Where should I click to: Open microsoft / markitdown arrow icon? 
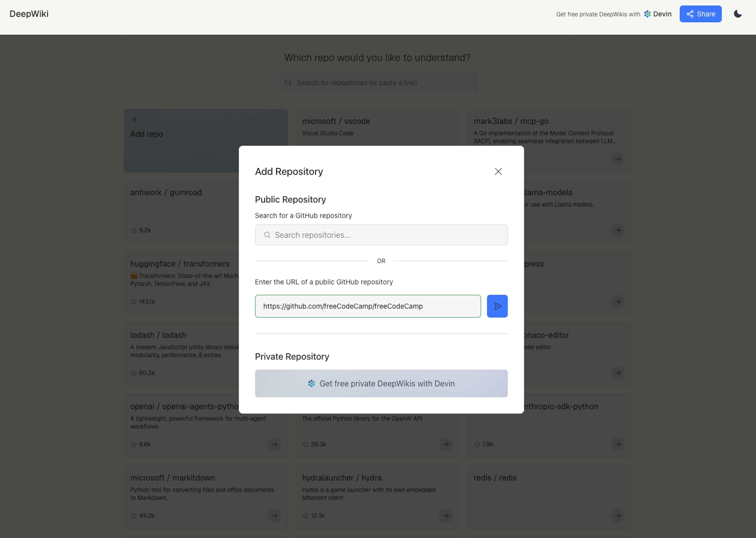pyautogui.click(x=274, y=516)
